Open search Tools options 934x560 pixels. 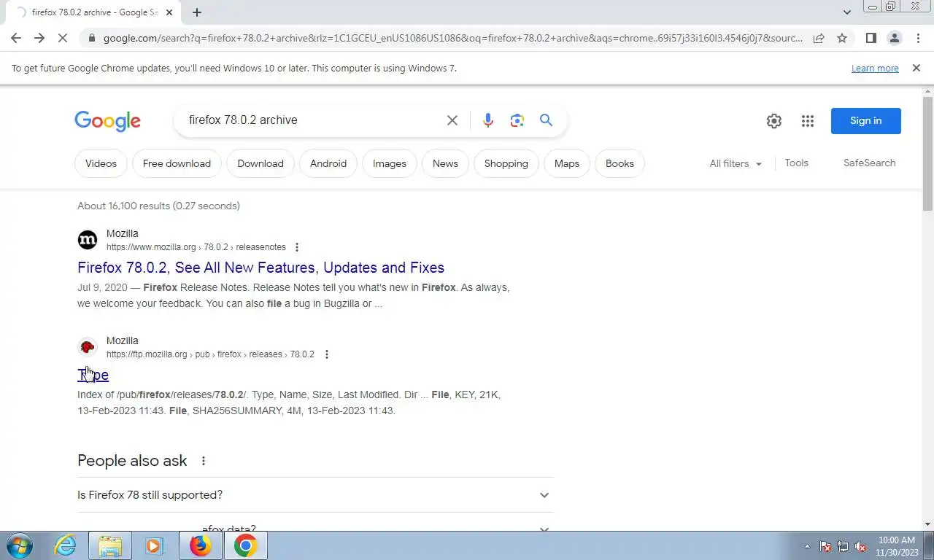tap(796, 163)
